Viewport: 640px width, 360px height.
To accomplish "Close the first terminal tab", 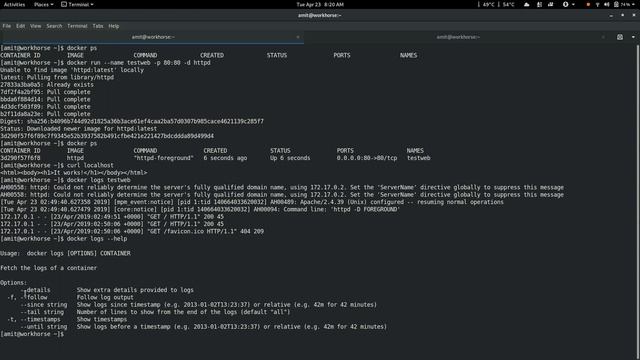I will tap(298, 37).
